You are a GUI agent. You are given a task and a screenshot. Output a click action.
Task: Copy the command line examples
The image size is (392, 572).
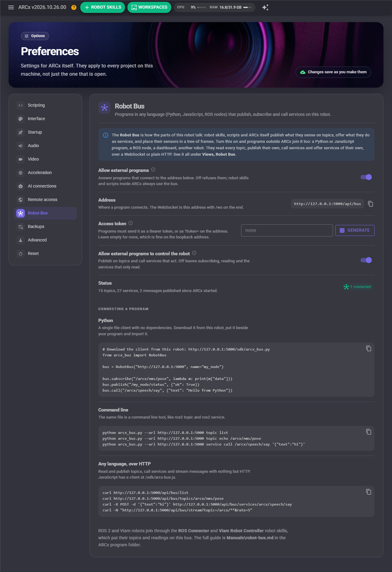369,432
